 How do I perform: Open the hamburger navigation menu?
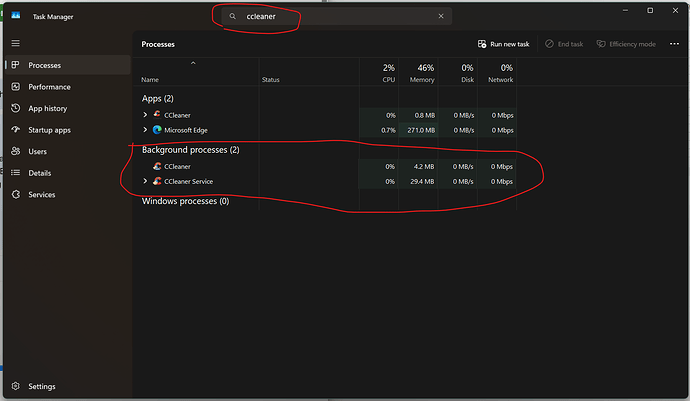[x=15, y=43]
